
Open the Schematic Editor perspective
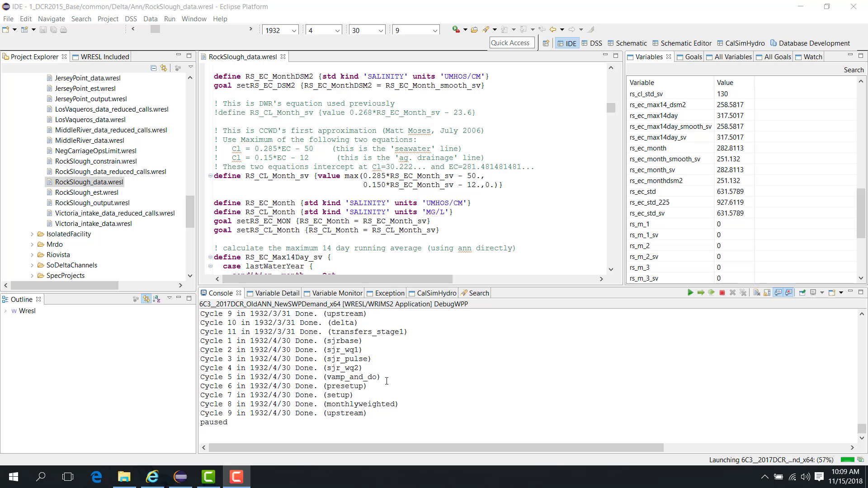pyautogui.click(x=682, y=43)
